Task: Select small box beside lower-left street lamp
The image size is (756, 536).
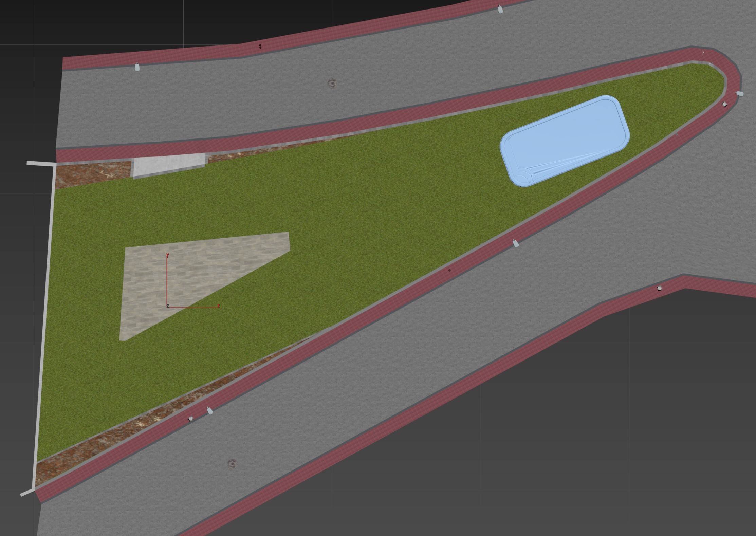Action: [191, 419]
